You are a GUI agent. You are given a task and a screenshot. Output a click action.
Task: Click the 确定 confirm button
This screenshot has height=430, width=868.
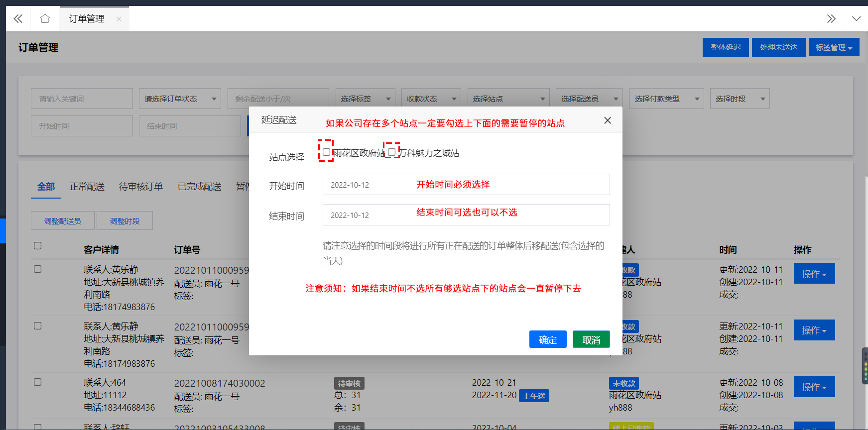click(x=547, y=339)
